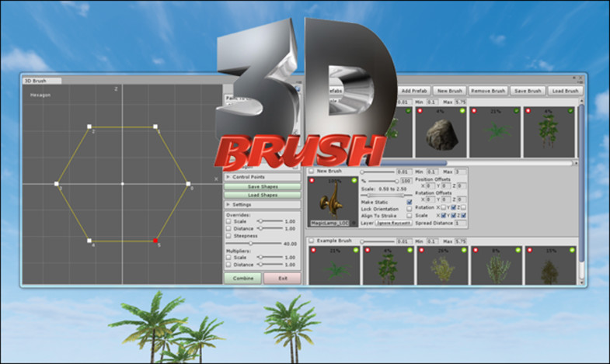Click the Save Shapes button

tap(263, 187)
